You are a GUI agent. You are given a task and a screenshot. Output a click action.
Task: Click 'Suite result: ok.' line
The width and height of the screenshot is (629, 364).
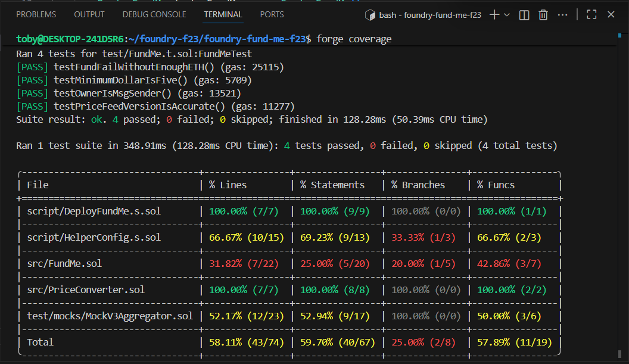[x=251, y=120]
